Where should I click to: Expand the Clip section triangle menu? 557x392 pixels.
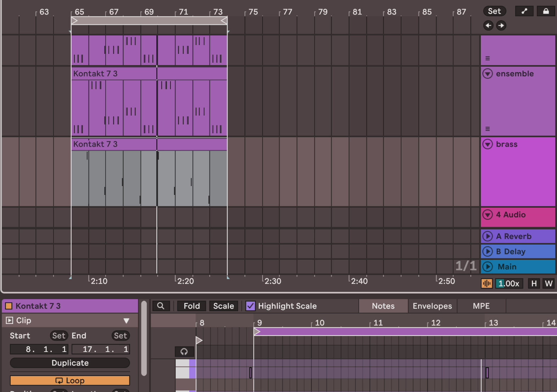(x=126, y=321)
